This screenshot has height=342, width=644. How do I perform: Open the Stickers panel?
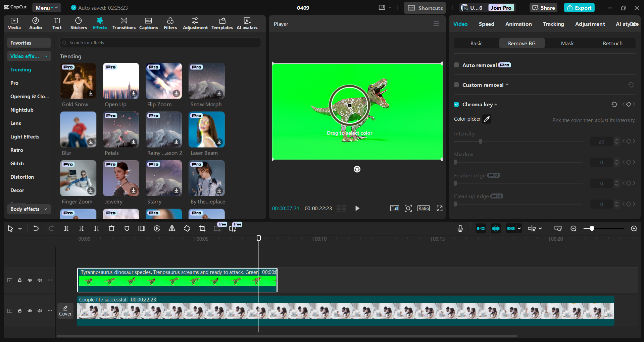point(79,23)
